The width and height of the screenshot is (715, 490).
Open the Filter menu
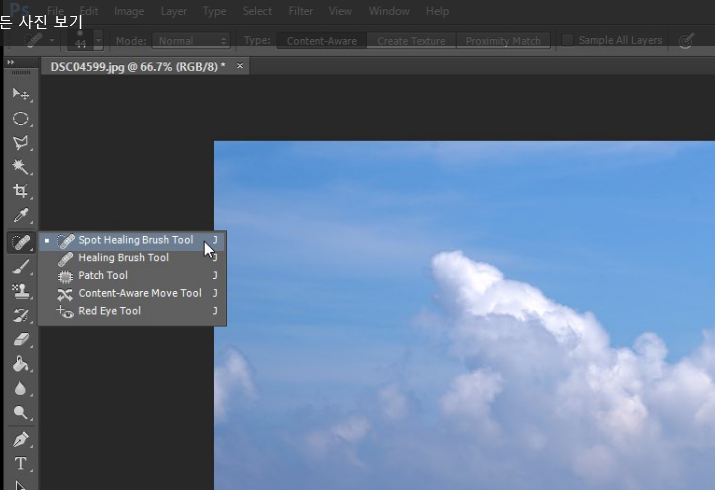click(301, 11)
